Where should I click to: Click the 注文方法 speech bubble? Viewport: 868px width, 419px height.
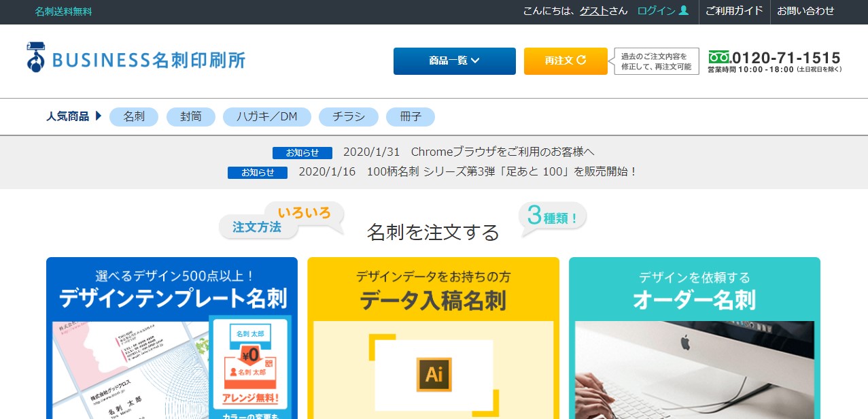tap(257, 227)
